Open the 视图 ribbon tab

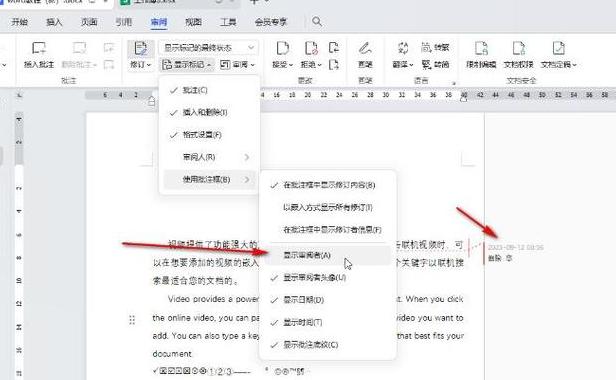[193, 22]
